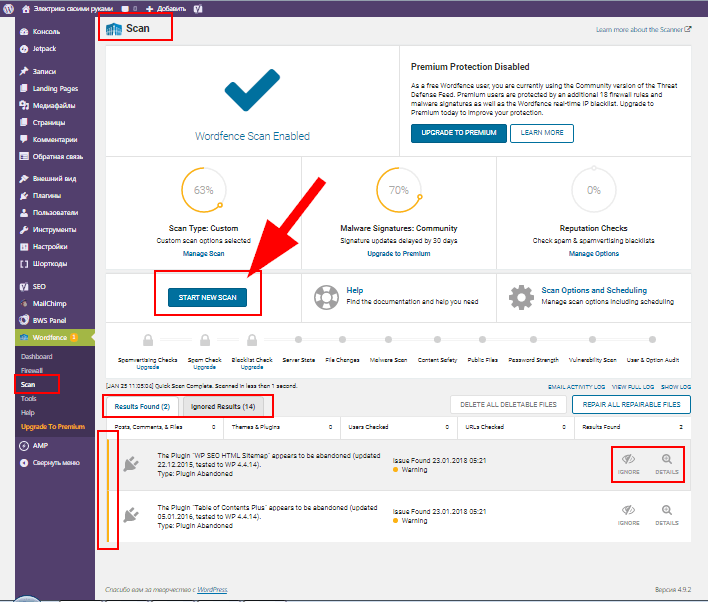Viewport: 708px width, 602px height.
Task: Click Manage Options under Reputation Checks
Action: 593,254
